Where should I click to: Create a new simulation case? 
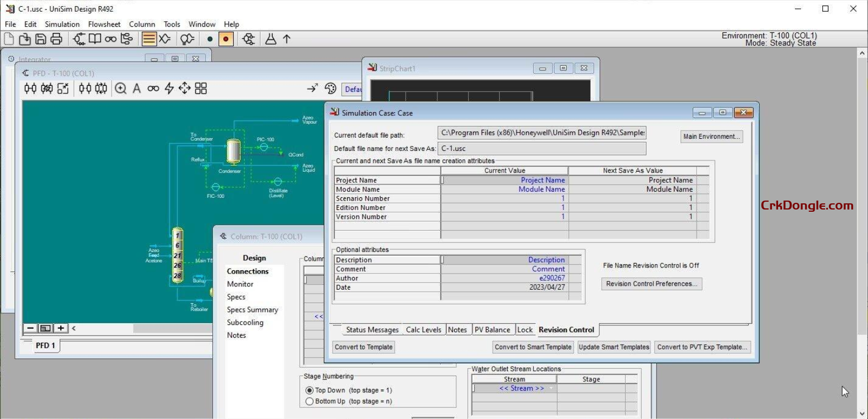point(8,38)
